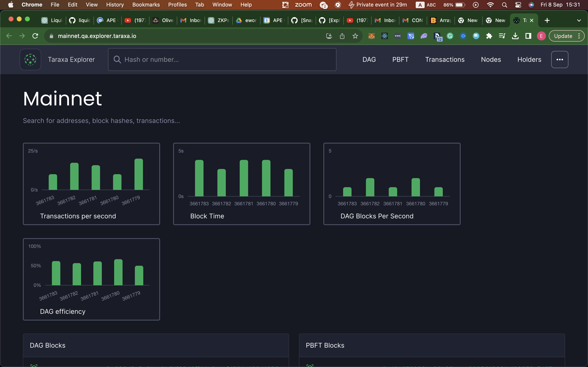Image resolution: width=588 pixels, height=367 pixels.
Task: Open the three-dots menu in the Taraxa header
Action: pyautogui.click(x=560, y=60)
